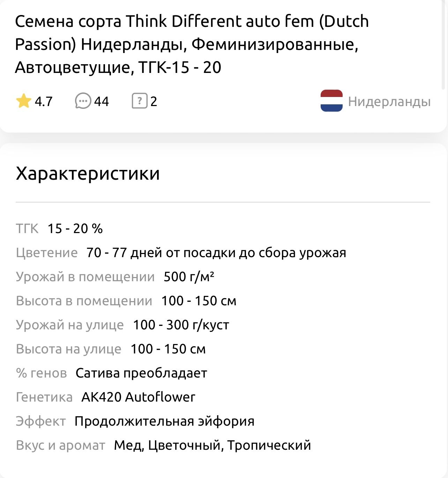Click the Продолжительная эйфория effect value
This screenshot has width=448, height=478.
coord(164,421)
